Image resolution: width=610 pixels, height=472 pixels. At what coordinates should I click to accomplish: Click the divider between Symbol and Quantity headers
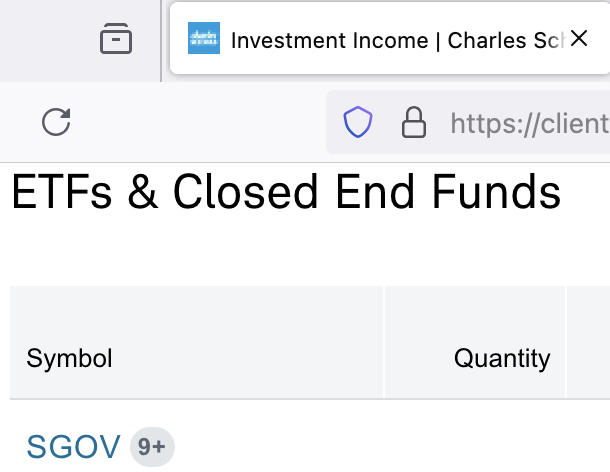(x=384, y=343)
